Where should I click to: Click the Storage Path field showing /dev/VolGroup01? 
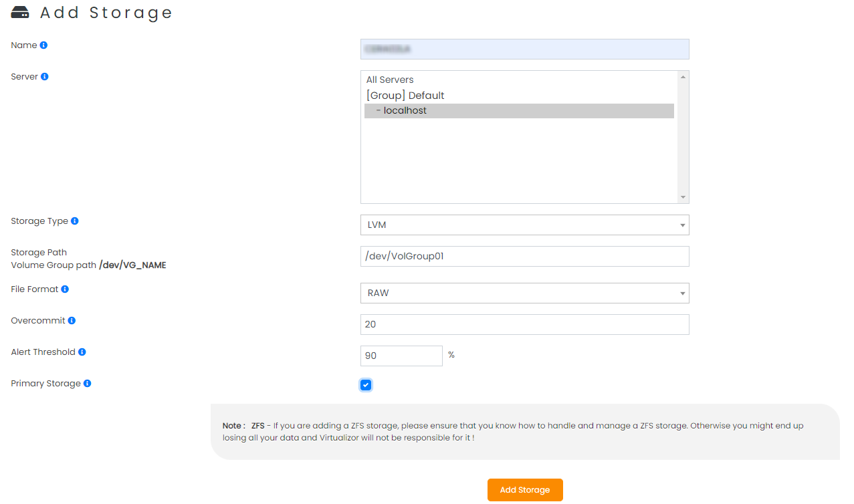pos(524,256)
